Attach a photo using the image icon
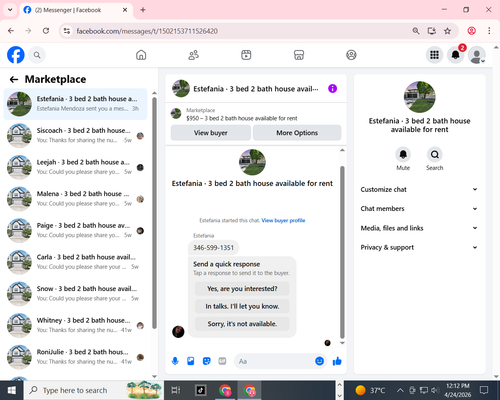Viewport: 500px width, 400px height. click(191, 361)
